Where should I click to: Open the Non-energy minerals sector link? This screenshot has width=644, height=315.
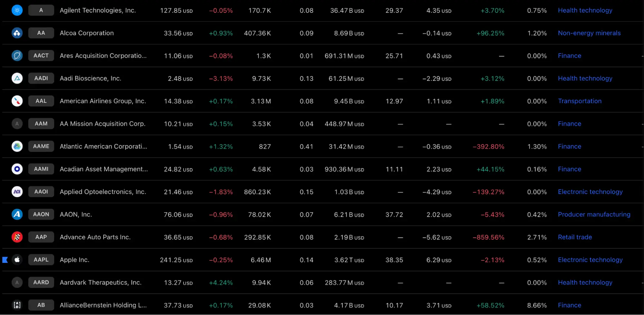click(x=589, y=33)
